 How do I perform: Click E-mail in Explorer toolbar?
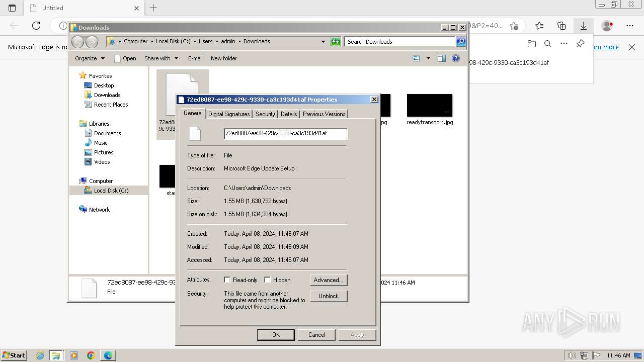tap(195, 58)
